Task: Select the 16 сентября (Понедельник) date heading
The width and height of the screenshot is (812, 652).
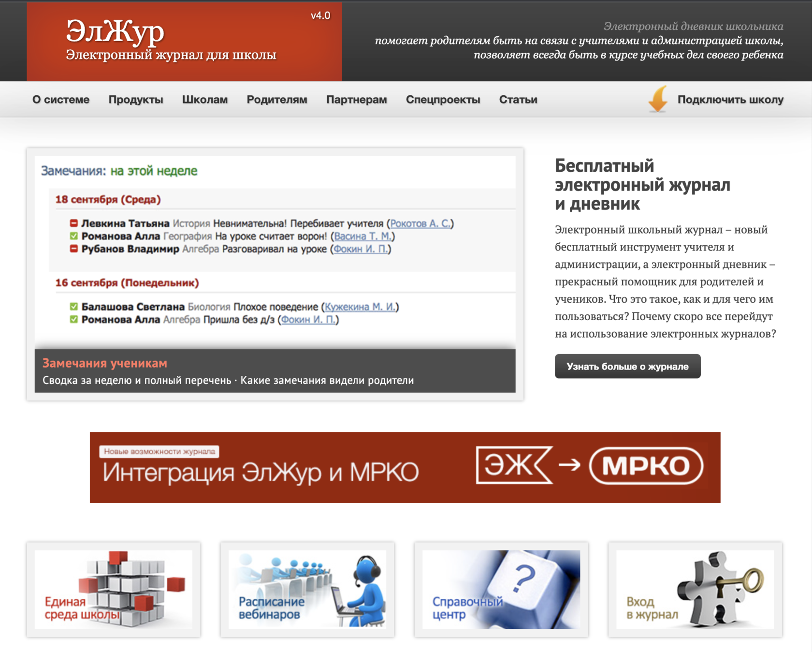Action: click(x=127, y=282)
